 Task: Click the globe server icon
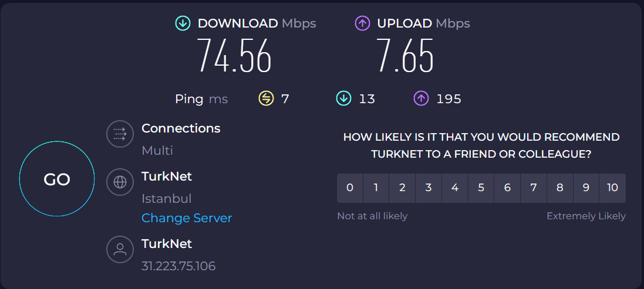(x=120, y=182)
